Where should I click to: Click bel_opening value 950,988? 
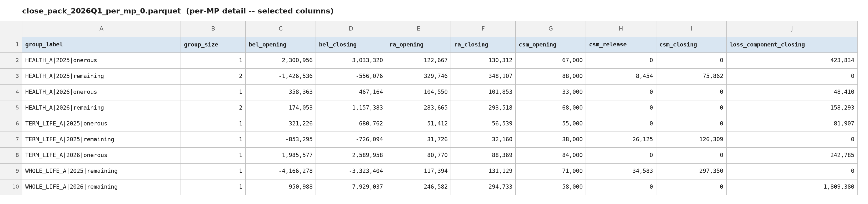(x=281, y=187)
